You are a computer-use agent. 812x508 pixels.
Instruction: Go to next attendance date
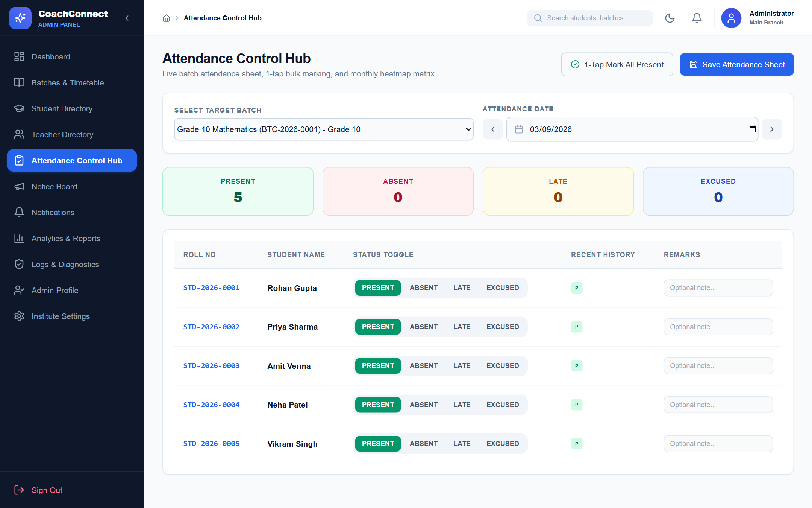pos(772,129)
